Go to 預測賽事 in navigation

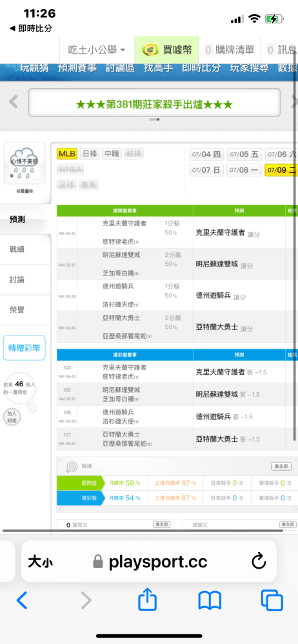(x=77, y=68)
